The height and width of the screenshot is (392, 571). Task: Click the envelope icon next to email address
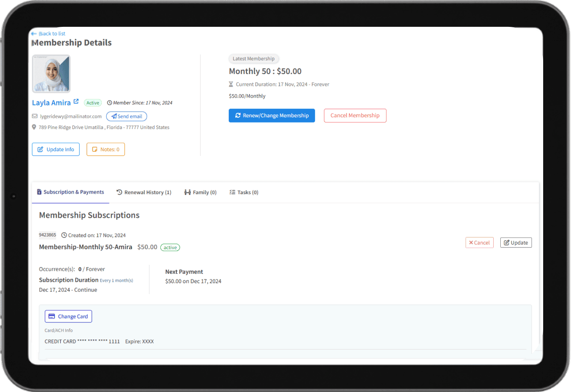[35, 116]
